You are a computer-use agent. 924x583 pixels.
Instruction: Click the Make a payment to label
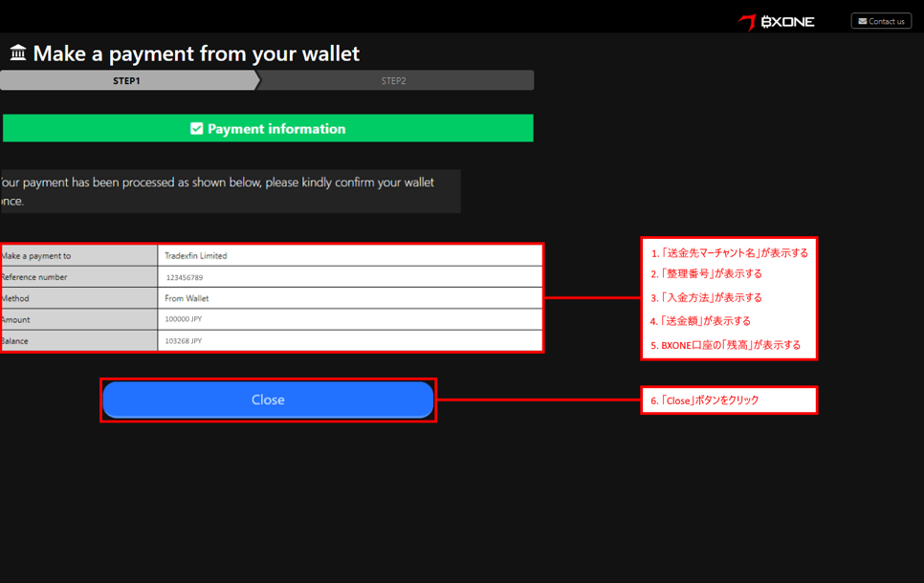pyautogui.click(x=36, y=256)
